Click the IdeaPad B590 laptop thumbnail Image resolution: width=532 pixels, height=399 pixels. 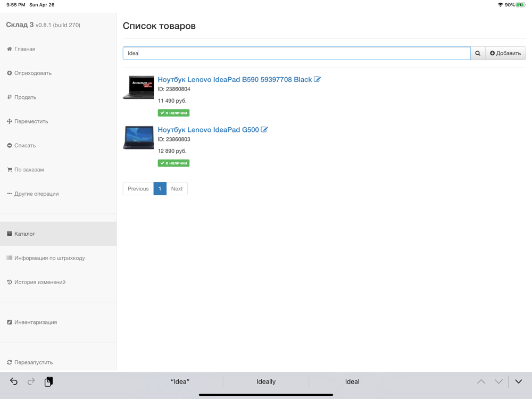pos(138,87)
